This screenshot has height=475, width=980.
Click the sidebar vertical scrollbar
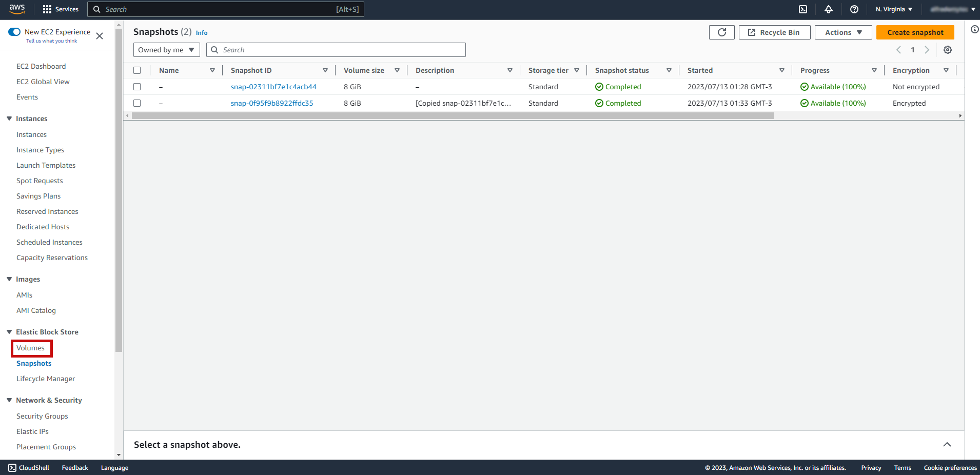119,190
